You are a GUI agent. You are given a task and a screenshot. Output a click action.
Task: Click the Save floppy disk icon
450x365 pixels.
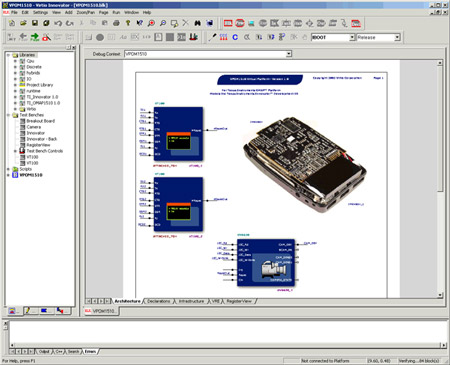tap(35, 23)
